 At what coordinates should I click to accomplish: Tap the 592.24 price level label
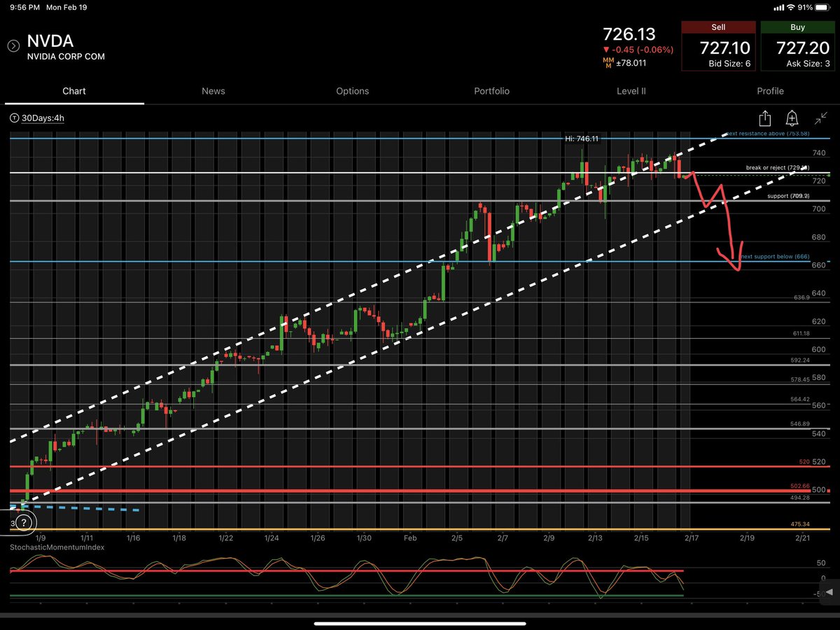801,360
